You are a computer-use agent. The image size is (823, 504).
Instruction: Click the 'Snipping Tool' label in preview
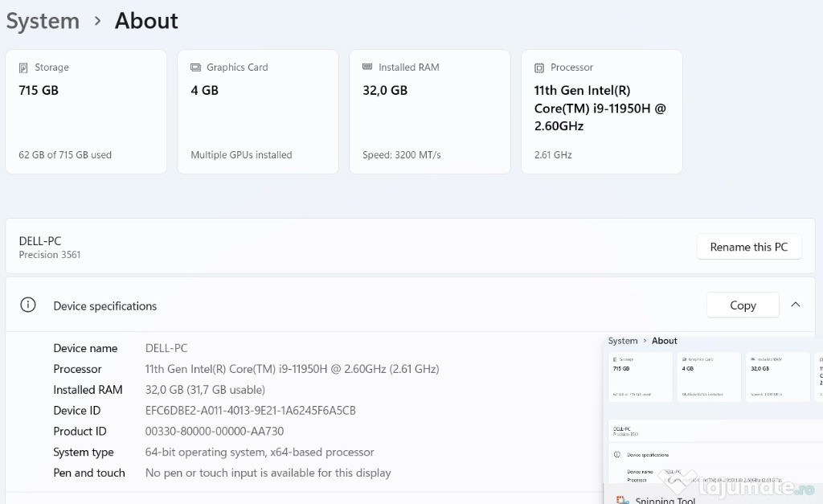point(665,500)
